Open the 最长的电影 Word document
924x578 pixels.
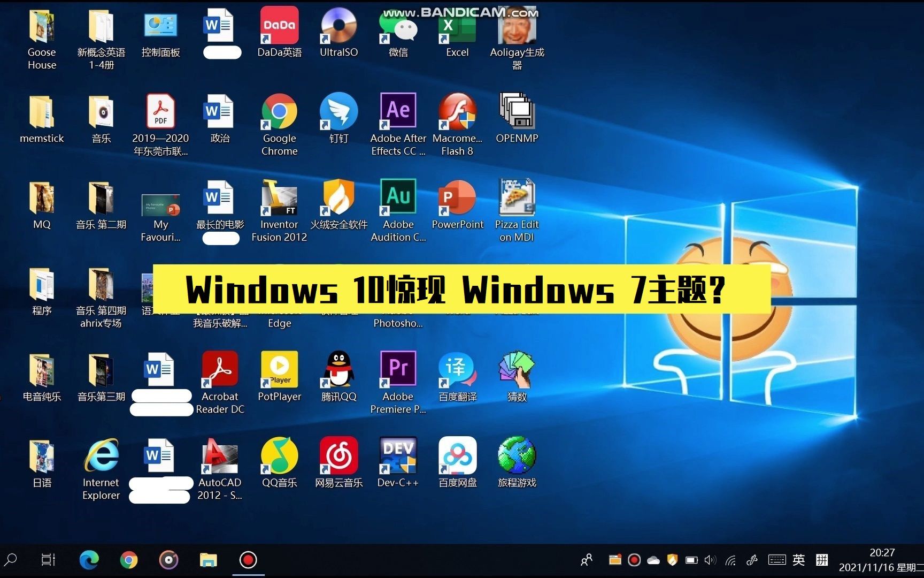click(x=220, y=206)
